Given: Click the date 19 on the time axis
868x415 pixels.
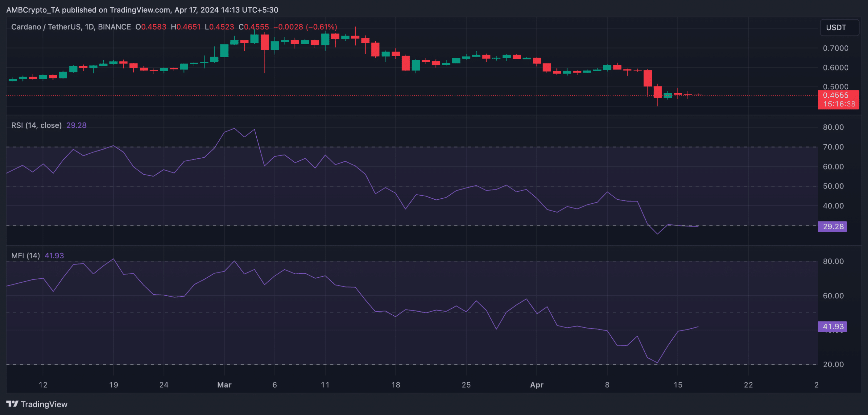Looking at the screenshot, I should click(x=114, y=385).
